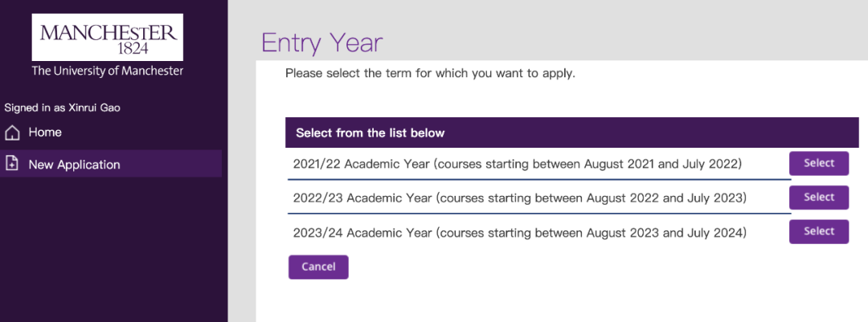Click "August 2021 and July 2022" date text
This screenshot has width=868, height=322.
pyautogui.click(x=663, y=164)
